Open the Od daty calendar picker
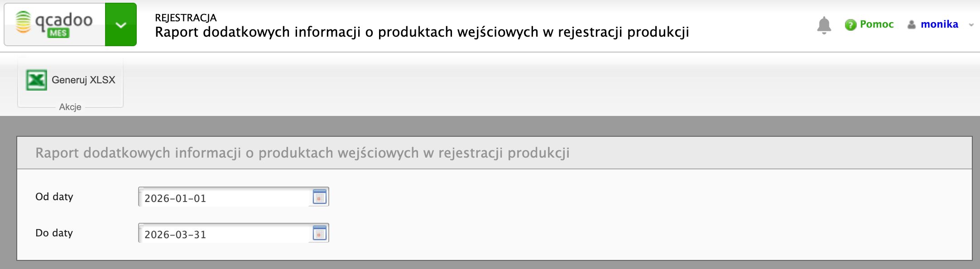Image resolution: width=980 pixels, height=269 pixels. [x=320, y=197]
